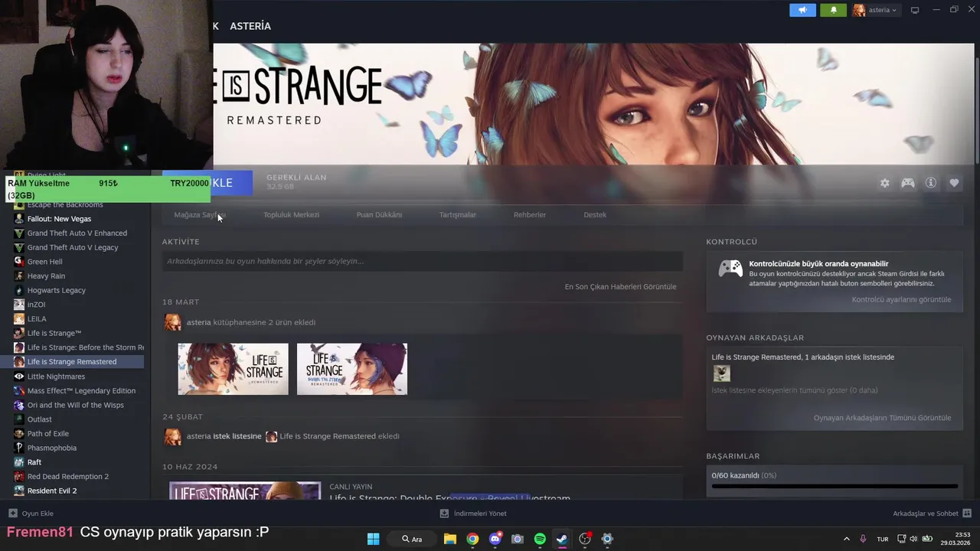Select Life is Strange: Before the Storm
The image size is (980, 551).
pyautogui.click(x=84, y=347)
